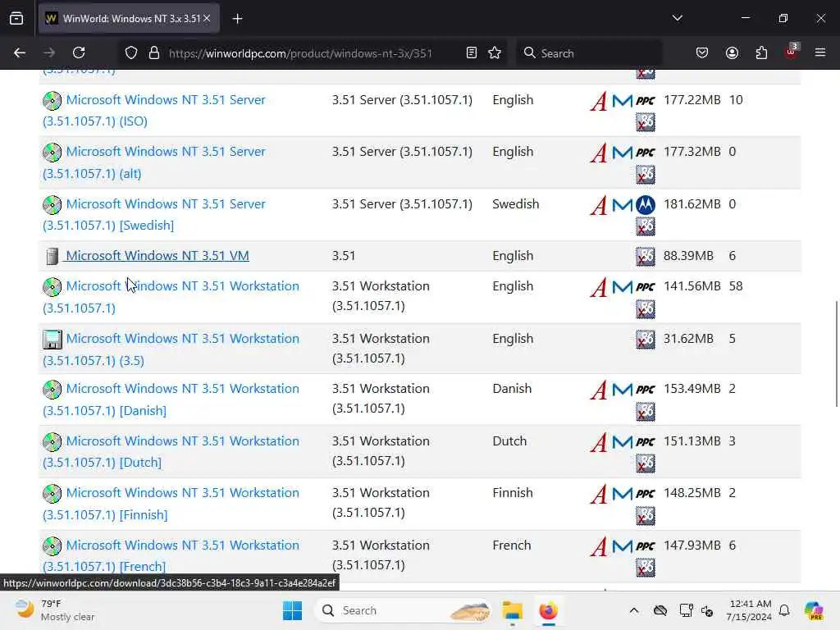840x630 pixels.
Task: Show hidden system tray icons
Action: [634, 610]
